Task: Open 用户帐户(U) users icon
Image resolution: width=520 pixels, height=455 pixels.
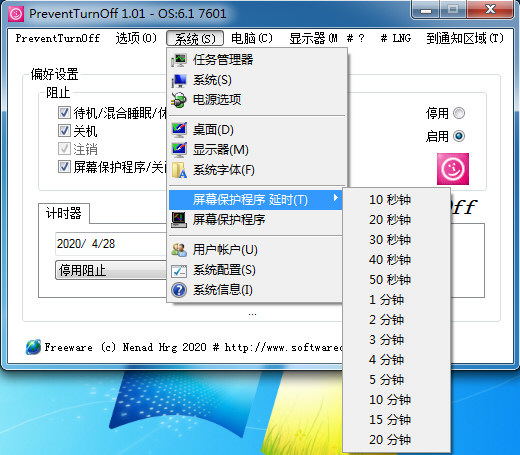Action: click(179, 250)
